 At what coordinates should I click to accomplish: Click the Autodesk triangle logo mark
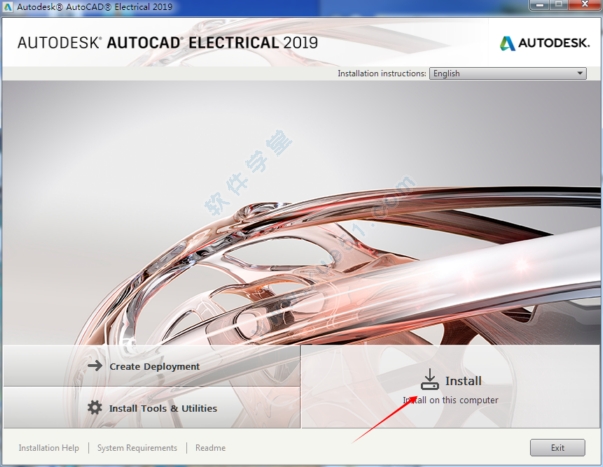click(x=508, y=43)
